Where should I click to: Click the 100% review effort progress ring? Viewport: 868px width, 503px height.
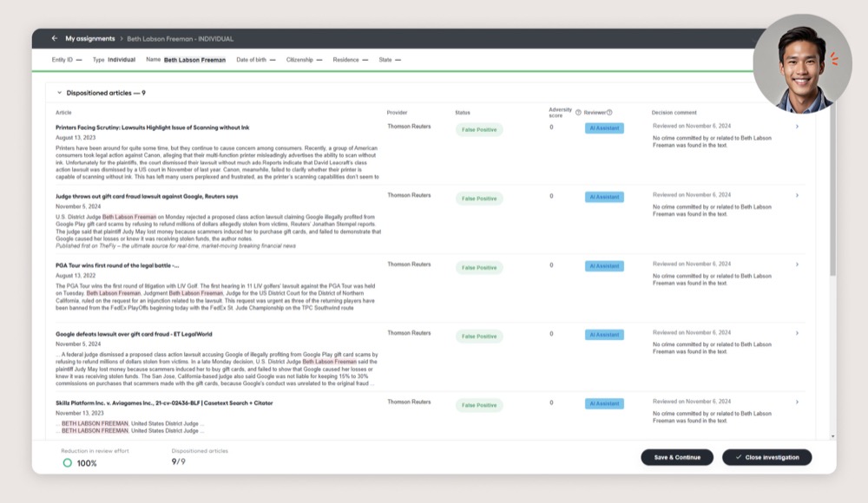coord(67,463)
